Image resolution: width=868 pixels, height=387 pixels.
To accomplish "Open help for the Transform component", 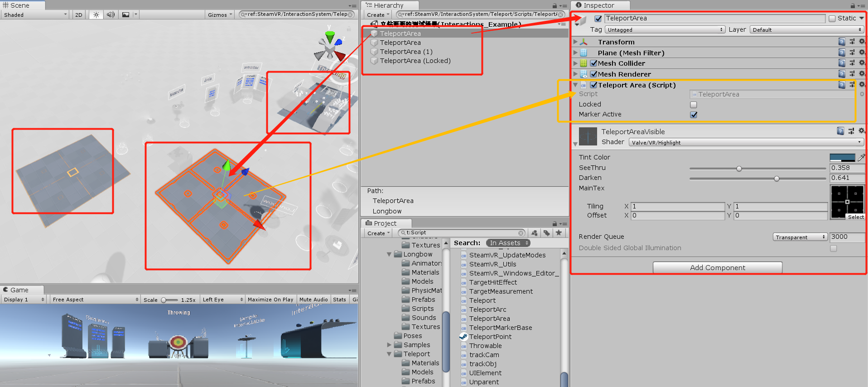I will click(842, 42).
